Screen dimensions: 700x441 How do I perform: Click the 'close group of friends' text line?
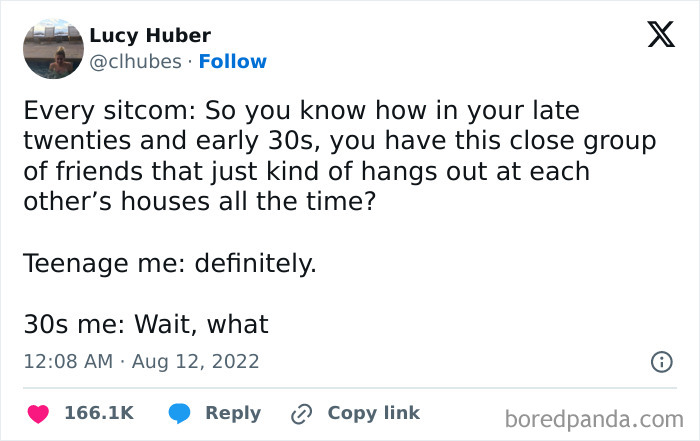(x=340, y=141)
